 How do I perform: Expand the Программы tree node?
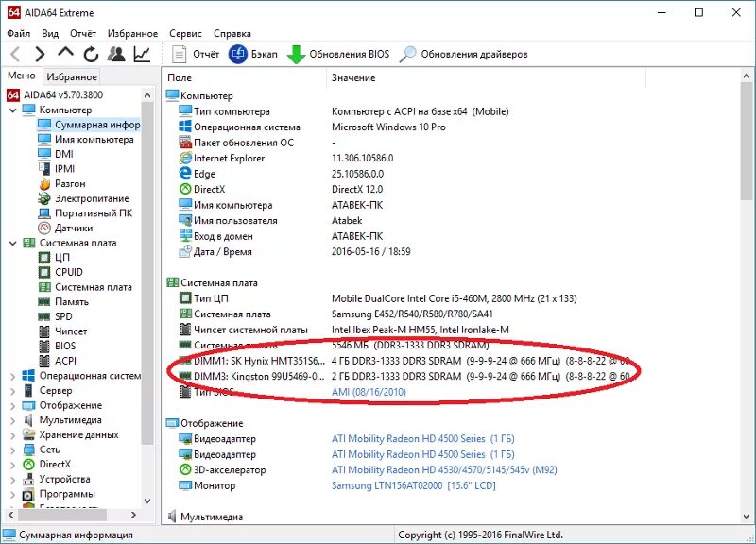[13, 494]
